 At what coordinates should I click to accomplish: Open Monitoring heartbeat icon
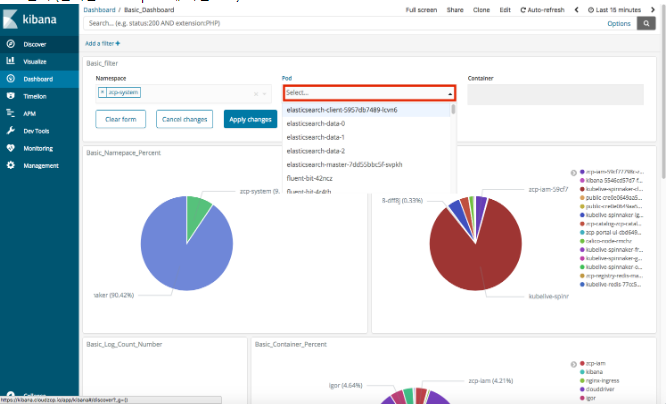(x=11, y=148)
